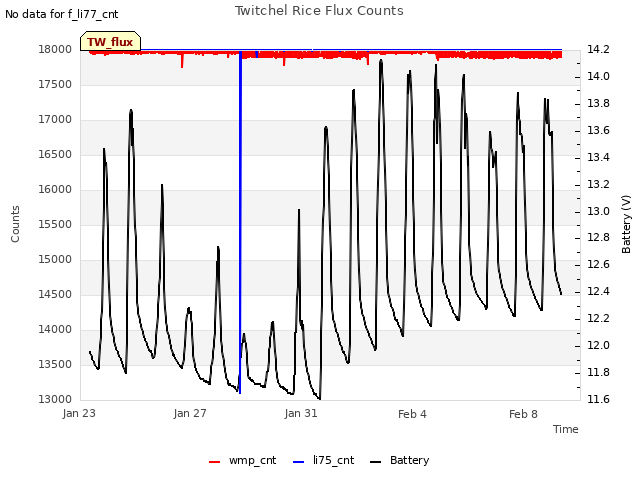Click black Battery legend swatch

pos(376,462)
